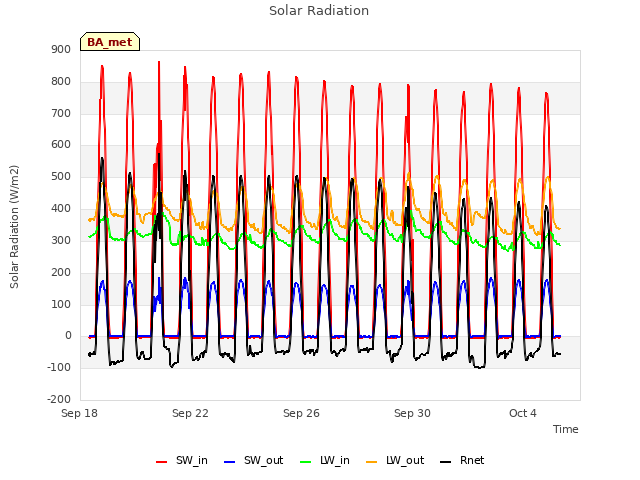
Task: Click the BA_met annotation label
Action: (x=110, y=42)
